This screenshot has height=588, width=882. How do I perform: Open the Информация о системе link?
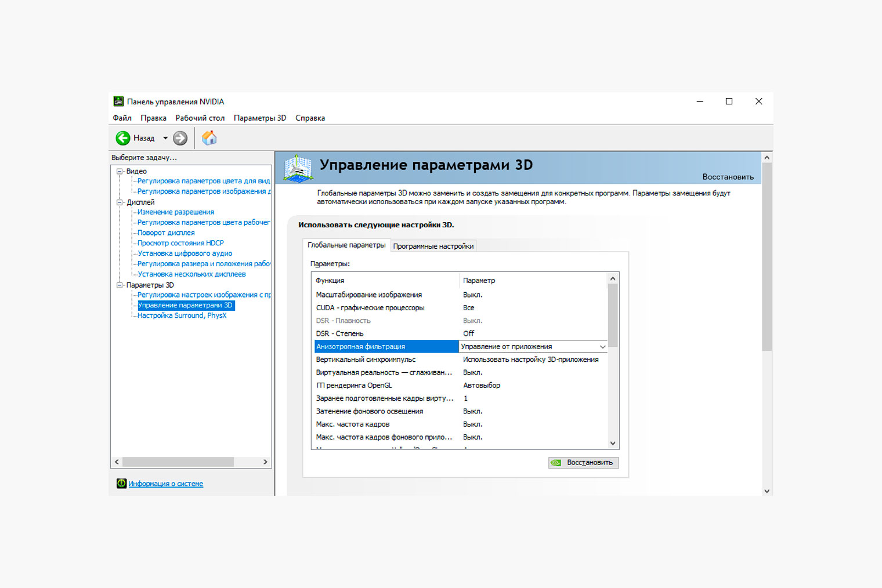click(165, 484)
